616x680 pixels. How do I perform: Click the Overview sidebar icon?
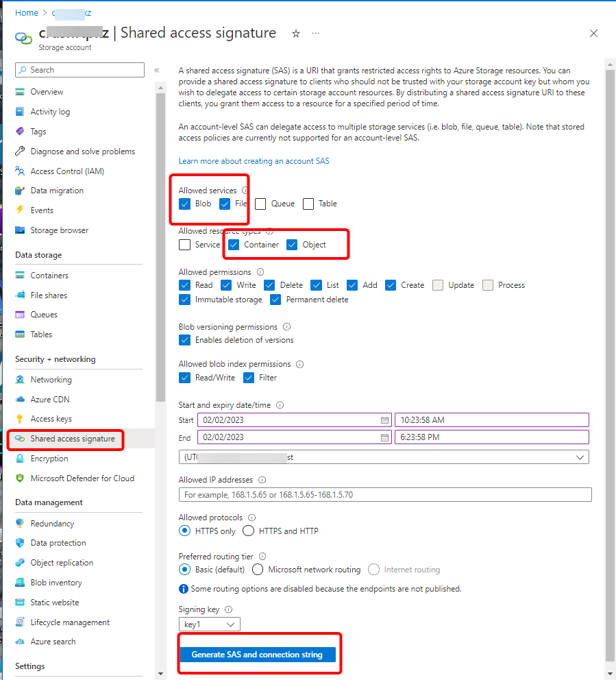[20, 92]
